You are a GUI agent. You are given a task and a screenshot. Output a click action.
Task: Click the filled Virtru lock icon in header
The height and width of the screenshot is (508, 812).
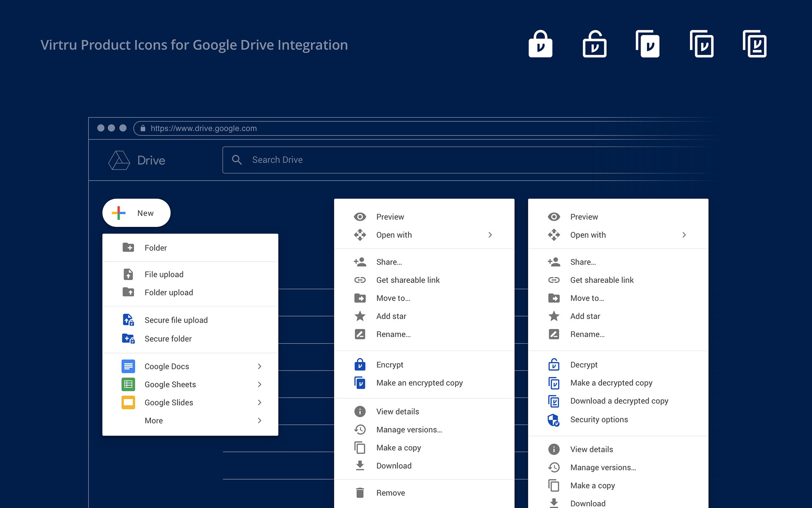540,44
